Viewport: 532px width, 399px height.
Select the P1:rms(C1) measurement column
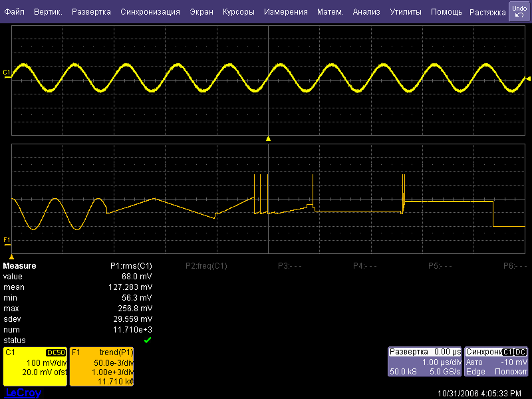[x=131, y=266]
